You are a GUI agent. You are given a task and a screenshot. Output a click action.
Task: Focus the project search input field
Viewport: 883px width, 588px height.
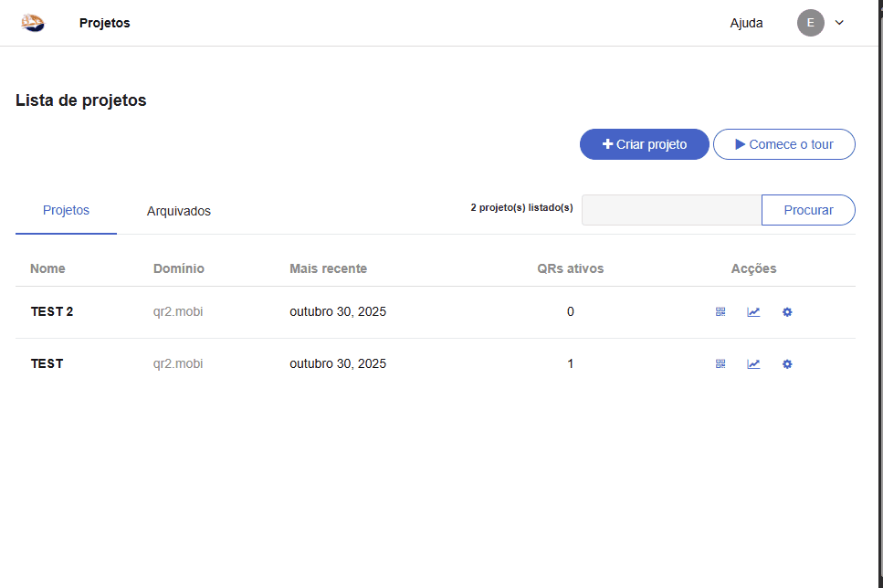click(x=671, y=210)
